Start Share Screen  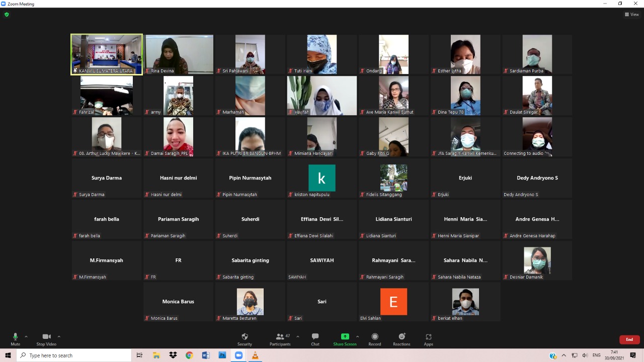(x=345, y=339)
